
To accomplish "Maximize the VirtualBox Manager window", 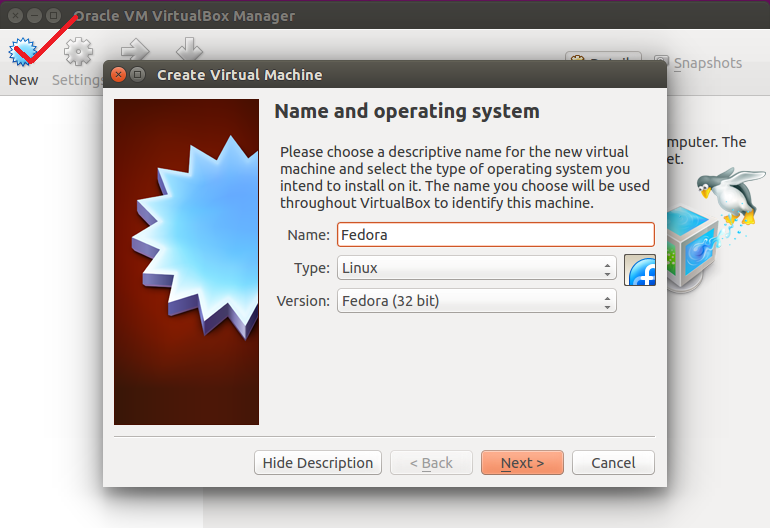I will click(53, 16).
